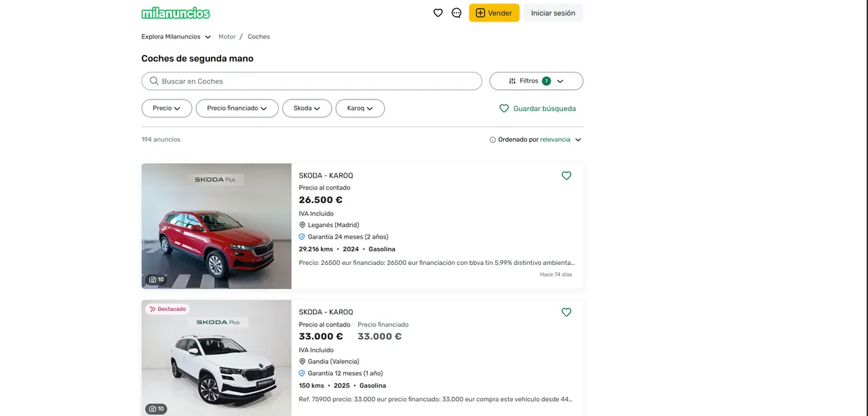Viewport: 868px width, 416px height.
Task: Open the chat messages icon in the header
Action: click(x=456, y=12)
